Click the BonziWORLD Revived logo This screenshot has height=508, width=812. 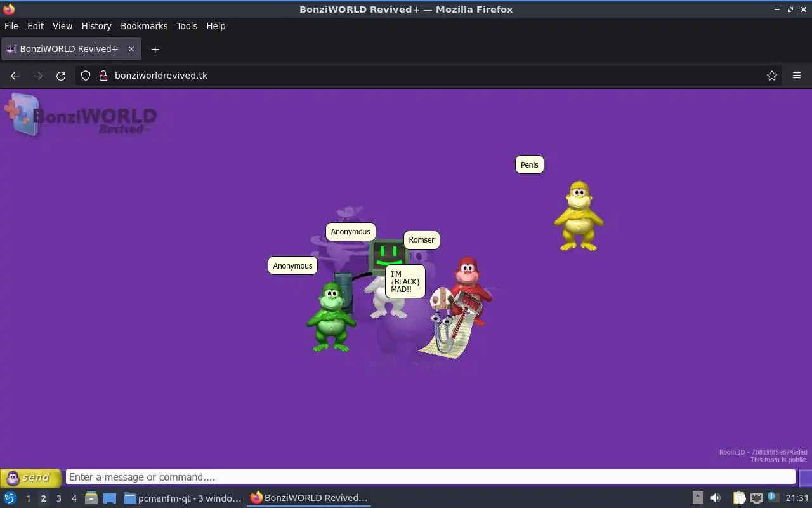click(x=81, y=115)
